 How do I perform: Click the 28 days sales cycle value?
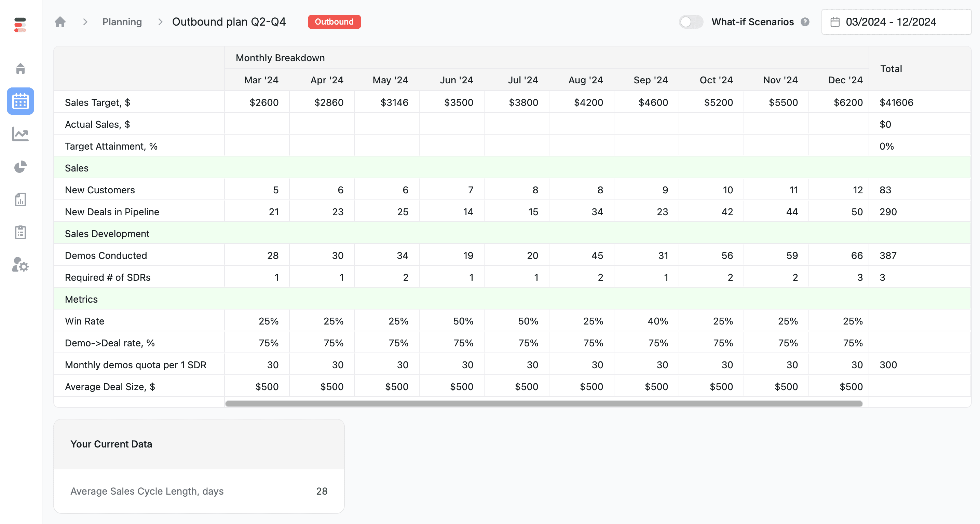[x=322, y=491]
